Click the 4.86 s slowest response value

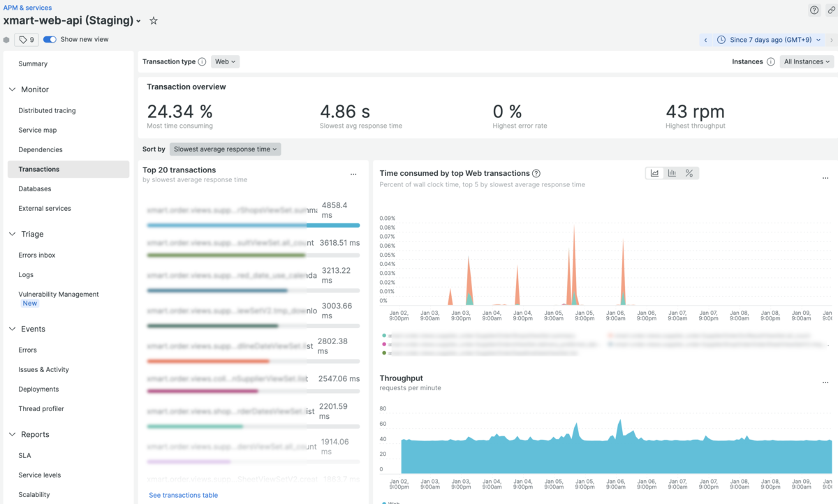[x=345, y=111]
